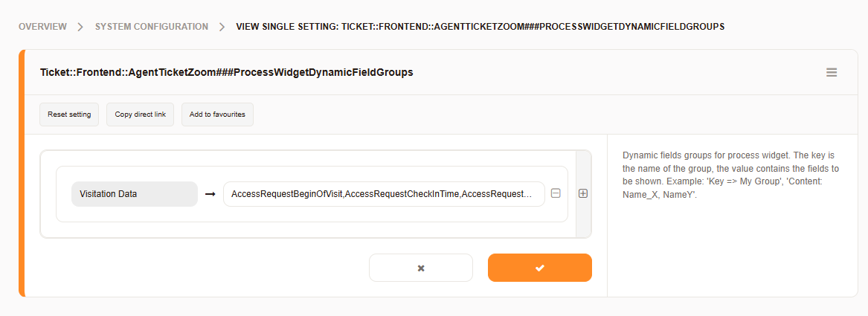
Task: Click Copy direct link button
Action: 140,115
